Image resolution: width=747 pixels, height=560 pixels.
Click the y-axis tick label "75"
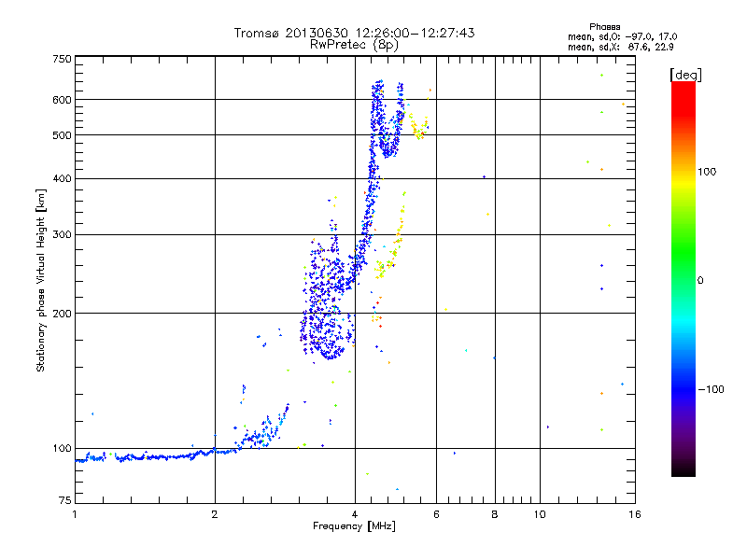point(65,500)
